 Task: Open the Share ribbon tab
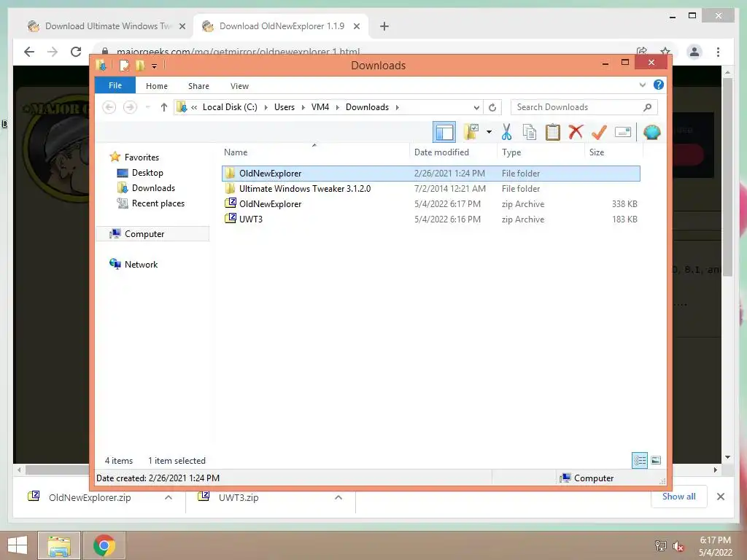[198, 86]
